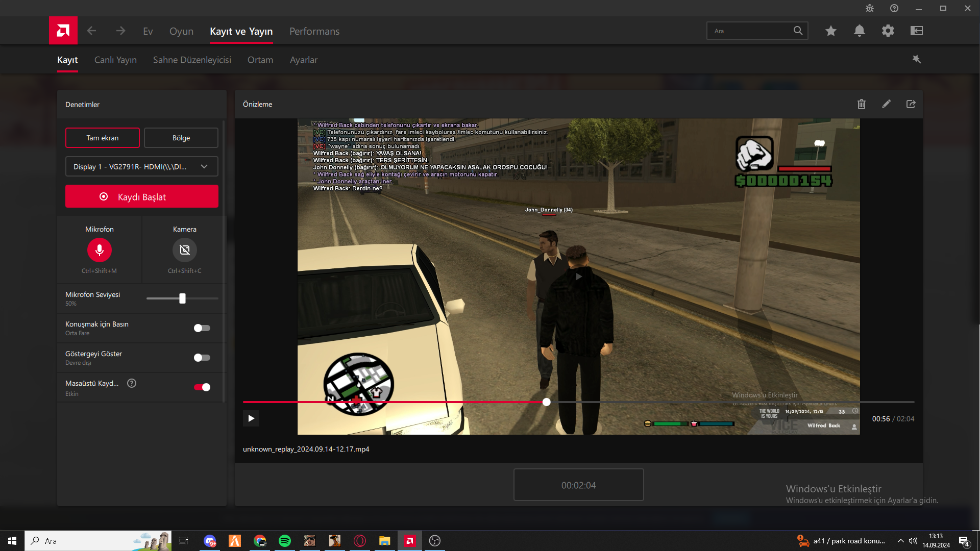980x551 pixels.
Task: Click the pencil edit icon in preview header
Action: pos(887,104)
